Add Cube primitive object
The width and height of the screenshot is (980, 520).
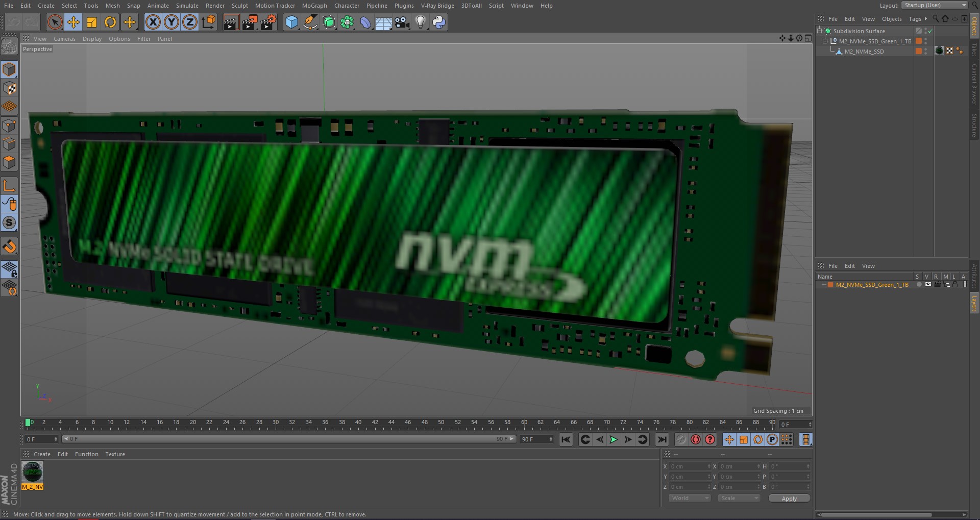pos(291,22)
